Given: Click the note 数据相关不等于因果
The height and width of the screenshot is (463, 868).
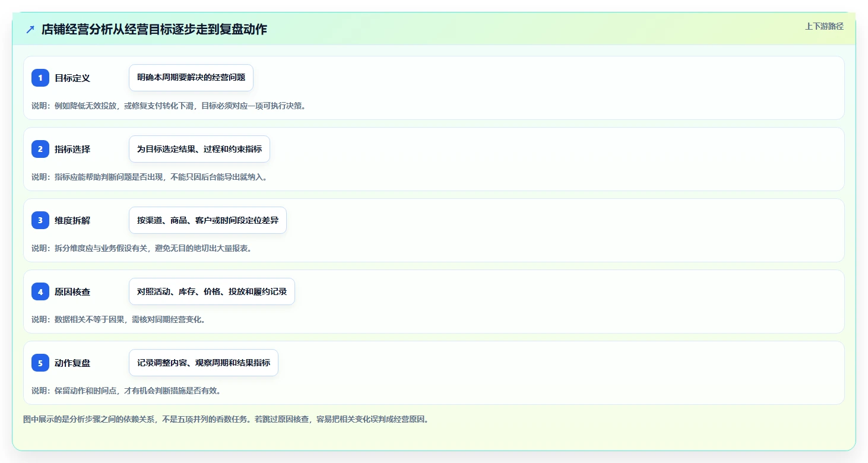Looking at the screenshot, I should click(x=119, y=319).
